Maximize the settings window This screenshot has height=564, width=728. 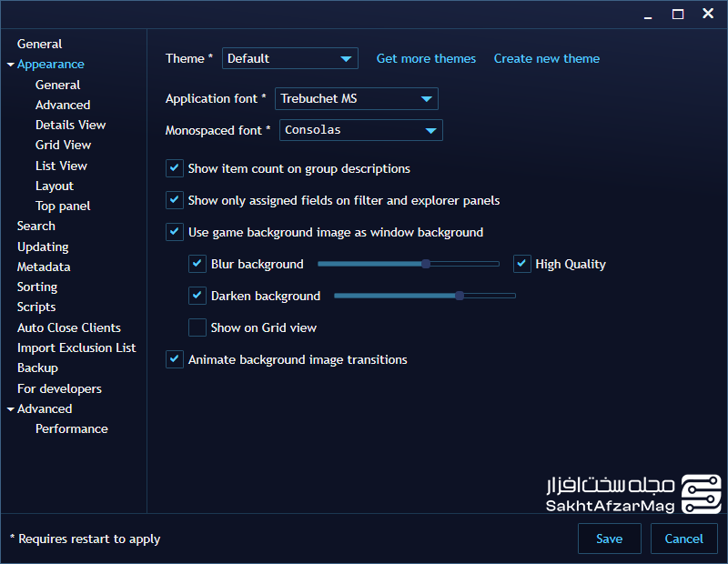pos(678,14)
